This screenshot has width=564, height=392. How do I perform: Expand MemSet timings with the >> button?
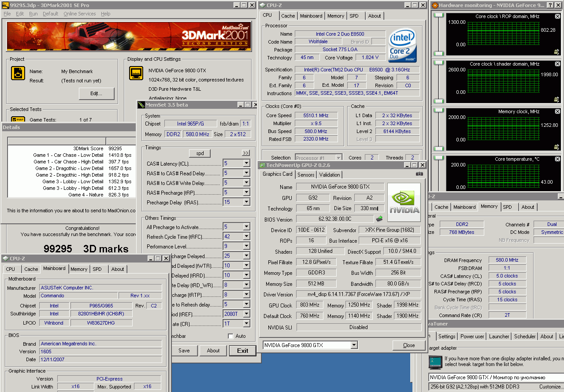click(x=246, y=153)
